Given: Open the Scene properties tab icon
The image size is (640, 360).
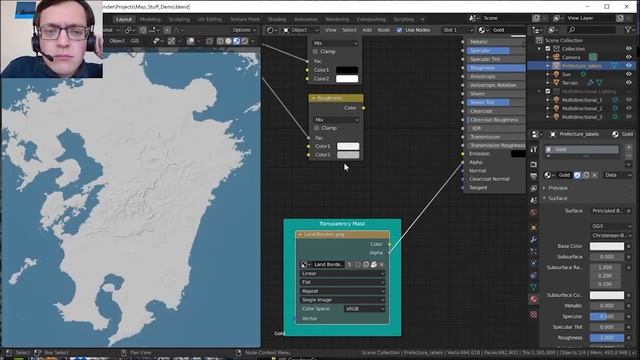Looking at the screenshot, I should pos(533,200).
